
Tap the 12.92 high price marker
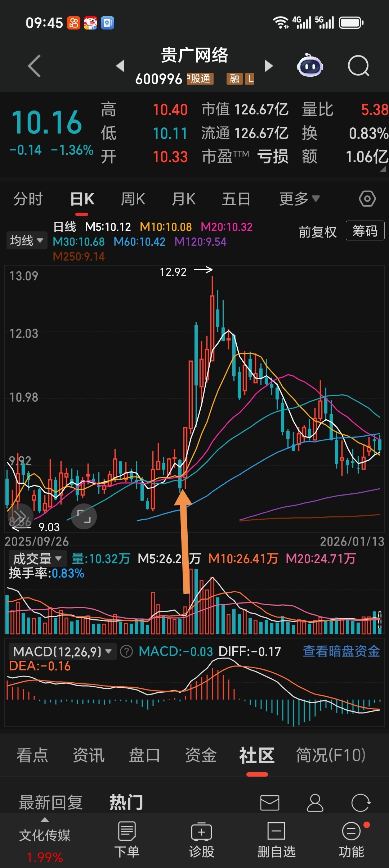(173, 272)
